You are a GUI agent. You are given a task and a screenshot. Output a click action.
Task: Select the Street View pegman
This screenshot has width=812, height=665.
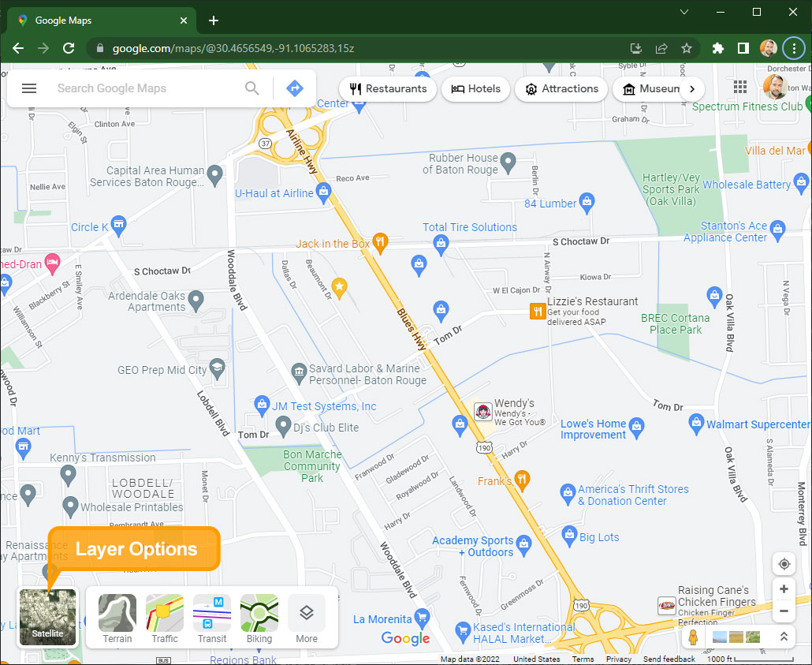(x=693, y=637)
